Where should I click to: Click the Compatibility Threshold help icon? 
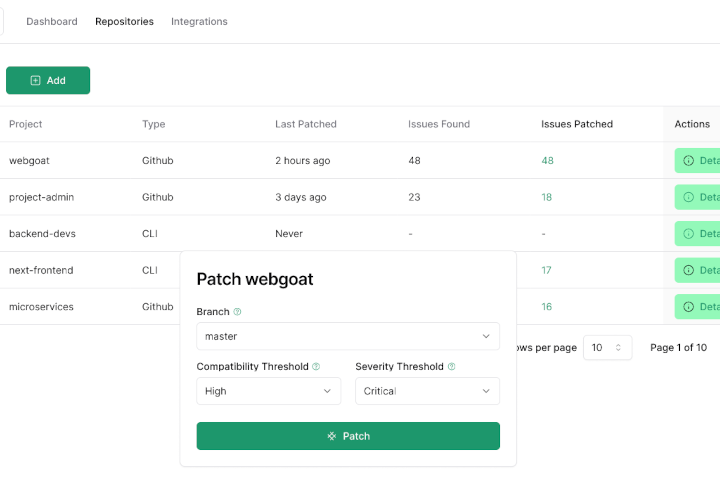pos(316,367)
